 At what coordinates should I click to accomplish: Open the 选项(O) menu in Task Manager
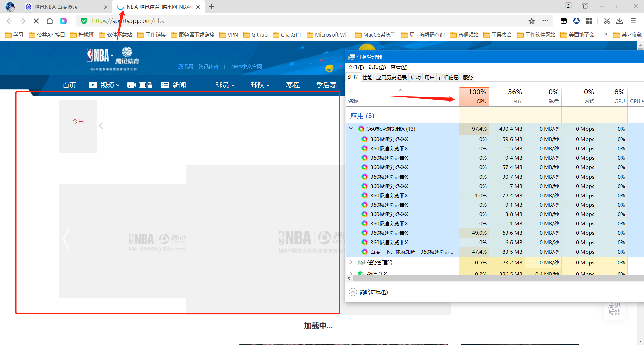pyautogui.click(x=377, y=67)
